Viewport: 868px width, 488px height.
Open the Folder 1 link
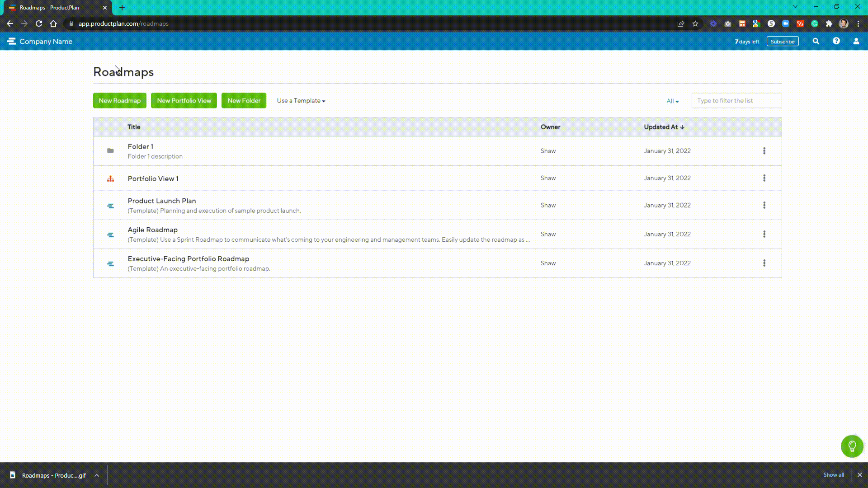[x=141, y=146]
